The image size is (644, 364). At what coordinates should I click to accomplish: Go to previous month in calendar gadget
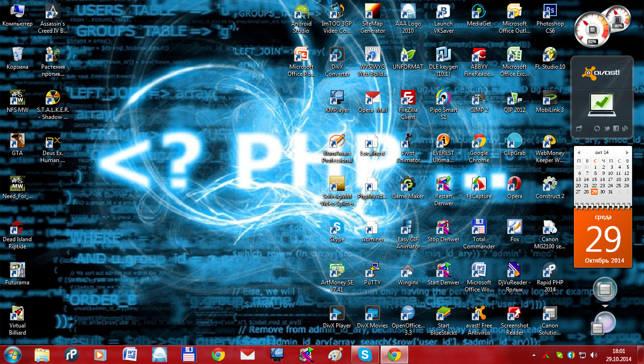click(x=578, y=153)
